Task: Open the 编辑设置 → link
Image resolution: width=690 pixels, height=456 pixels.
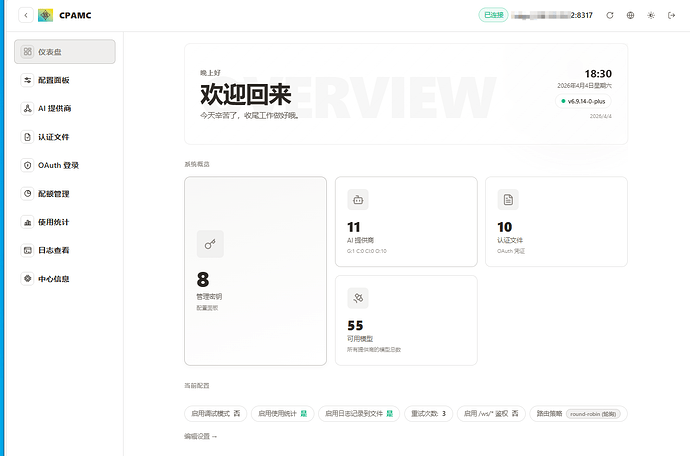Action: [x=201, y=436]
